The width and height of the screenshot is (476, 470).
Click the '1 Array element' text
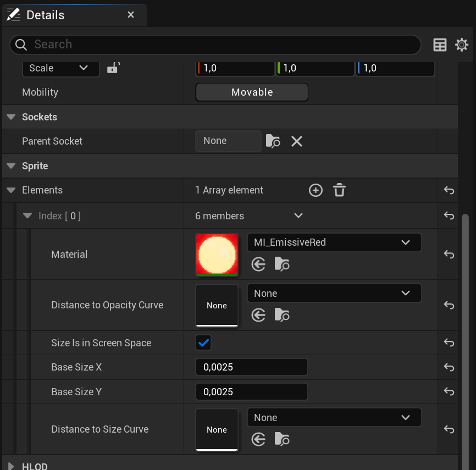pyautogui.click(x=229, y=190)
